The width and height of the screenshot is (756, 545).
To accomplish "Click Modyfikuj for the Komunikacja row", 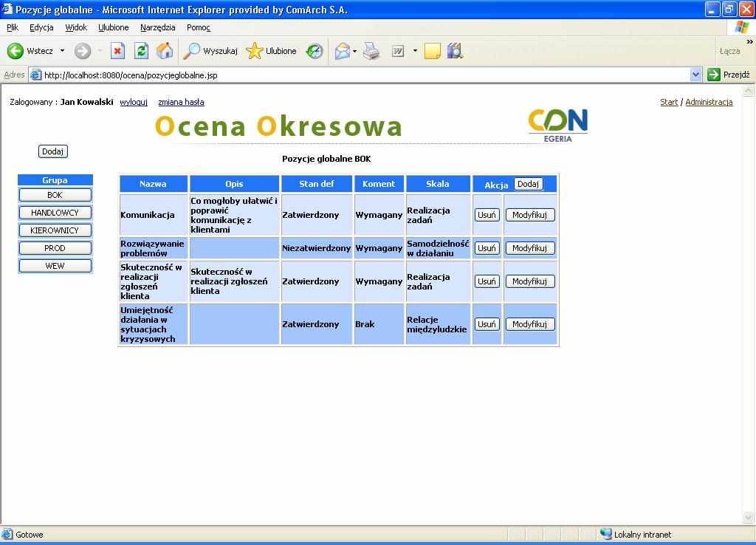I will (x=530, y=215).
